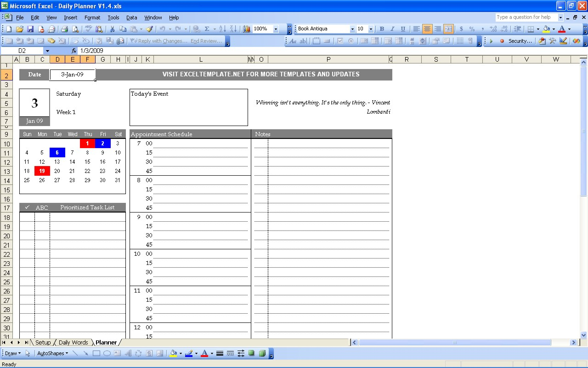Click the Open folder icon
Image resolution: width=588 pixels, height=368 pixels.
(20, 29)
